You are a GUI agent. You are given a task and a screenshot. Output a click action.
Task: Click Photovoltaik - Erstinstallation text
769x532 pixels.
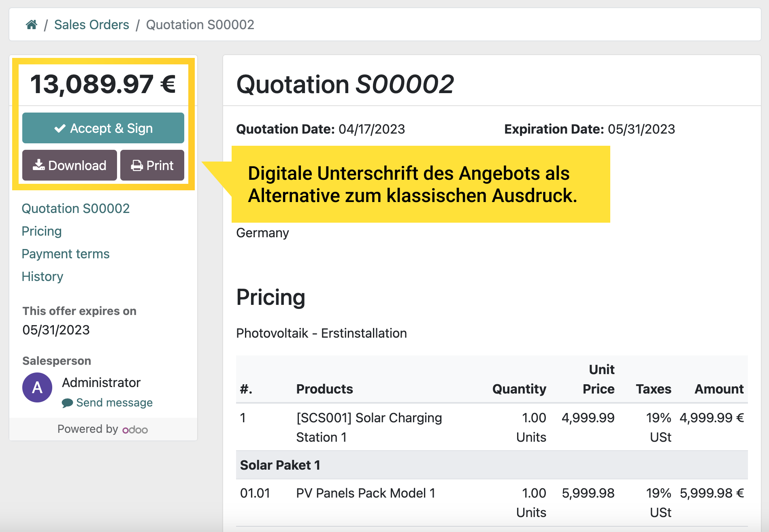pos(322,333)
